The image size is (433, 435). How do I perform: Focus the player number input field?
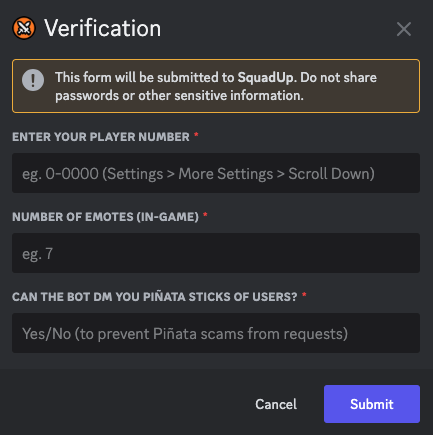point(216,173)
